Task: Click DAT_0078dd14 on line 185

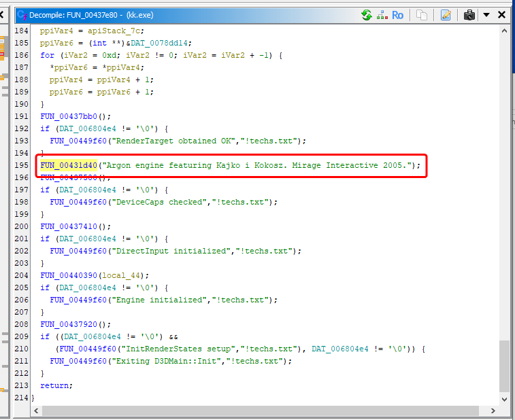Action: [x=159, y=43]
